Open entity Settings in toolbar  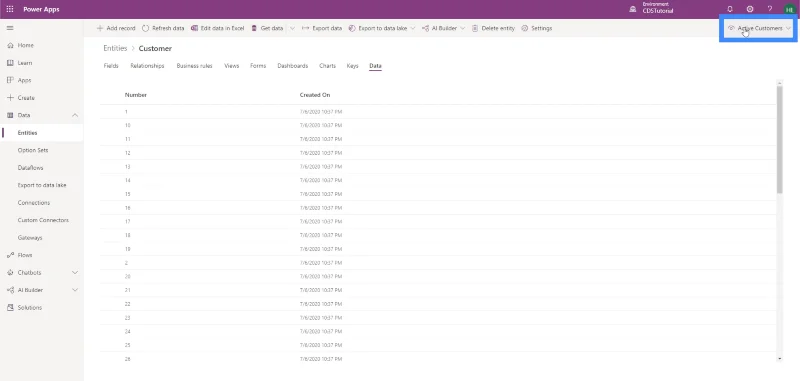point(537,28)
